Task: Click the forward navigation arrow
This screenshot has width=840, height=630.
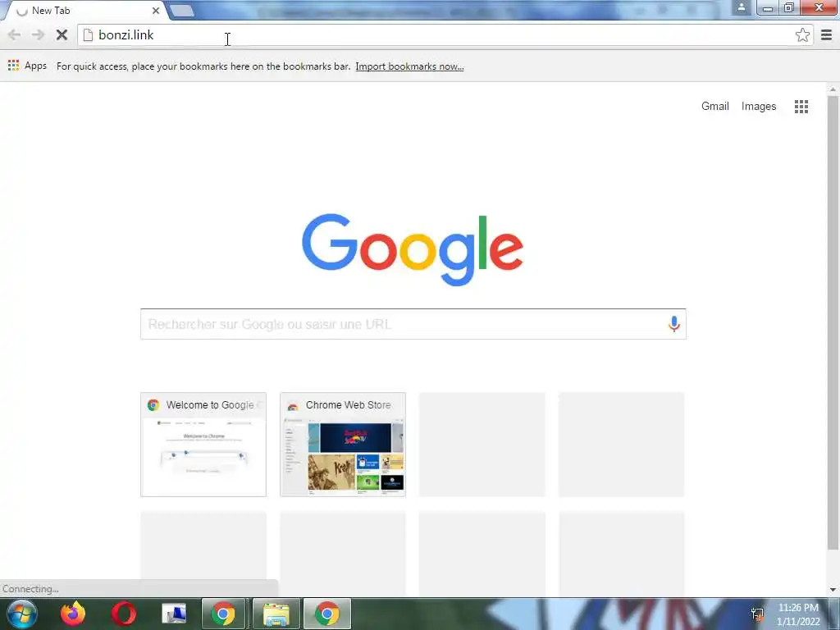Action: click(38, 34)
